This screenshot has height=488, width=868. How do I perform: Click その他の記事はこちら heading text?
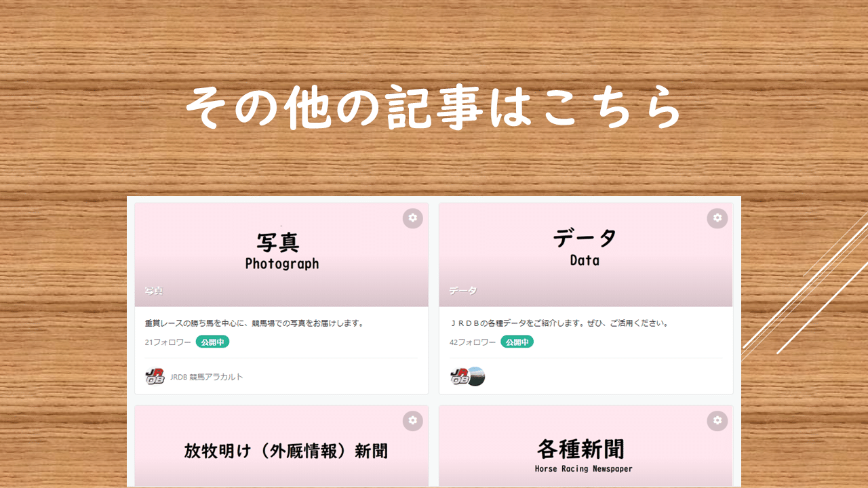(x=433, y=107)
